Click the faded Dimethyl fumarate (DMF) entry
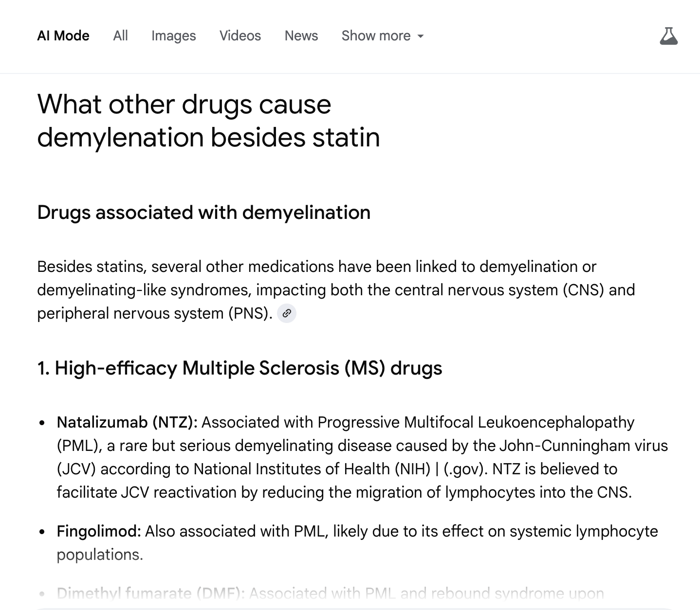 coord(151,593)
